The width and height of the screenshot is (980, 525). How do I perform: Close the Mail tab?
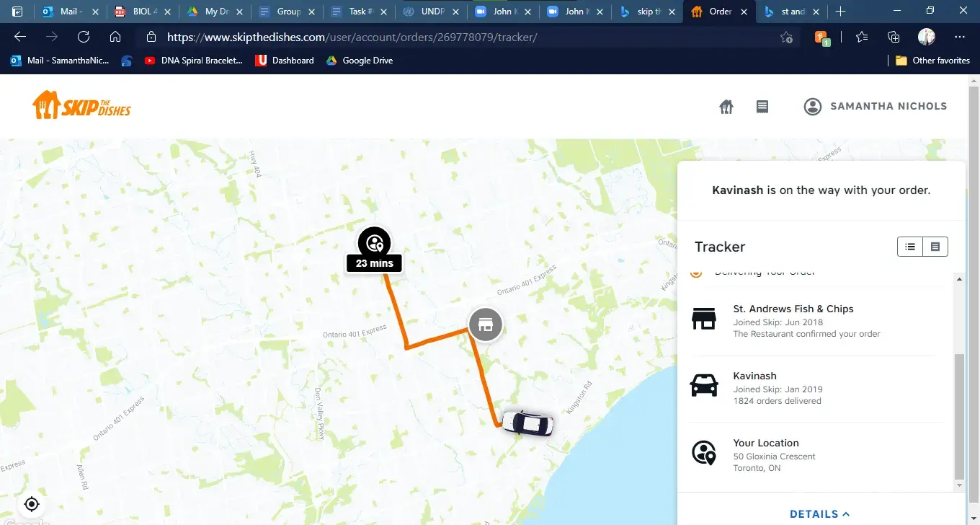[x=95, y=12]
